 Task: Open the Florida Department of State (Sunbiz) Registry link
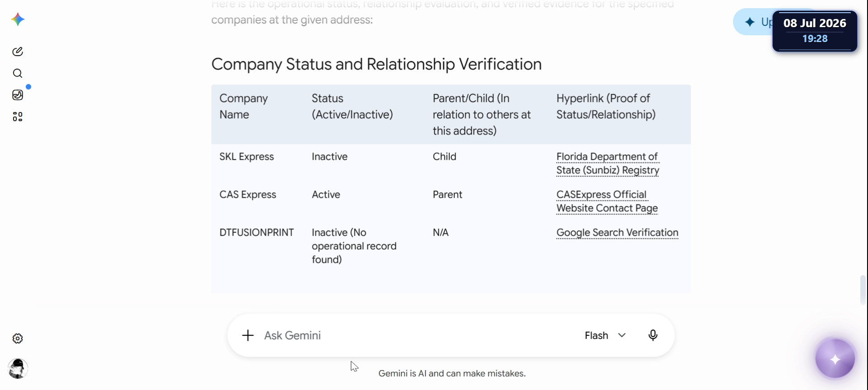coord(608,163)
